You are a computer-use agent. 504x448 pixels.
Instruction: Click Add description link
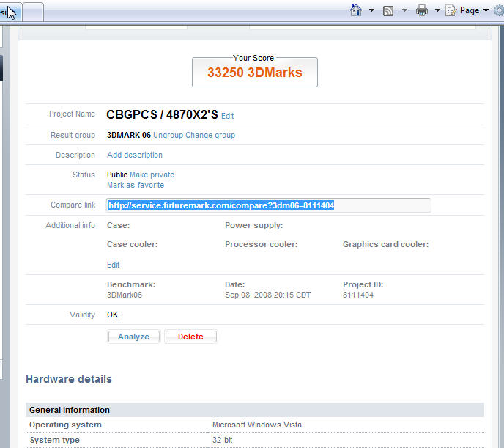tap(135, 155)
